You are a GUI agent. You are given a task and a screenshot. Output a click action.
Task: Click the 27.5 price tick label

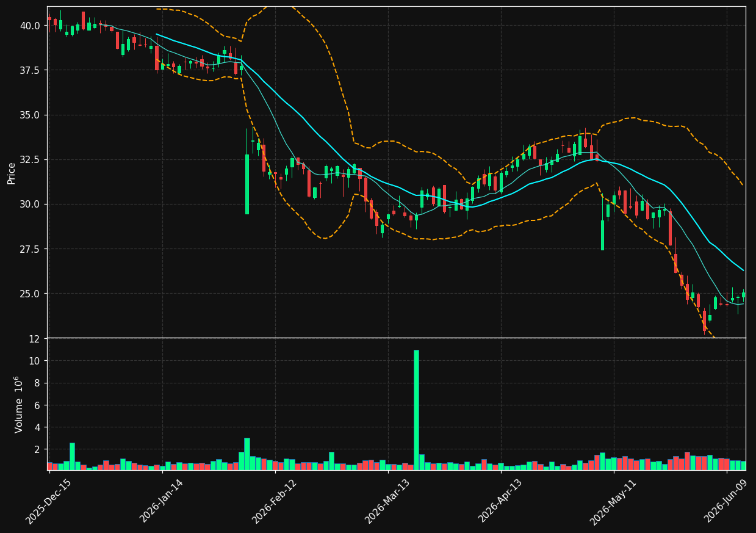31,249
